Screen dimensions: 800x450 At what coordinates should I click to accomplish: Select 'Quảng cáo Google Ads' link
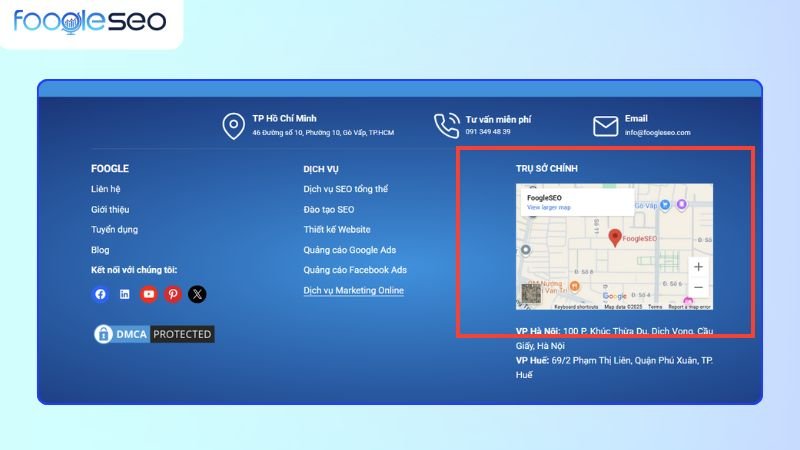pos(350,250)
